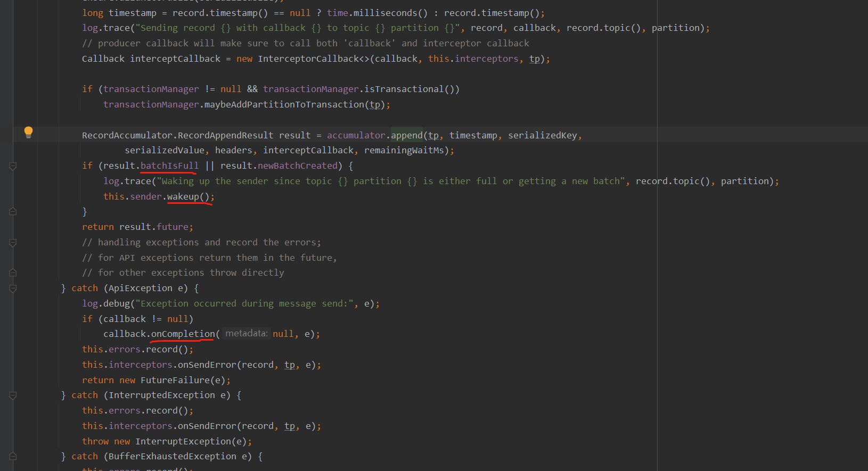Image resolution: width=868 pixels, height=471 pixels.
Task: Collapse the if (result.batchIsFull) block
Action: coord(13,166)
